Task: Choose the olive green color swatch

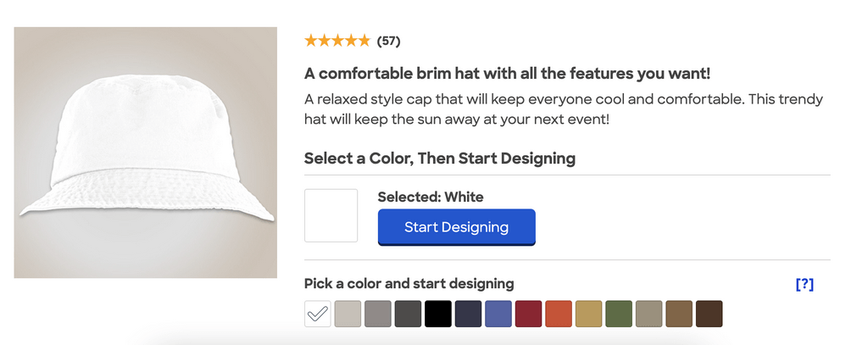Action: tap(619, 314)
